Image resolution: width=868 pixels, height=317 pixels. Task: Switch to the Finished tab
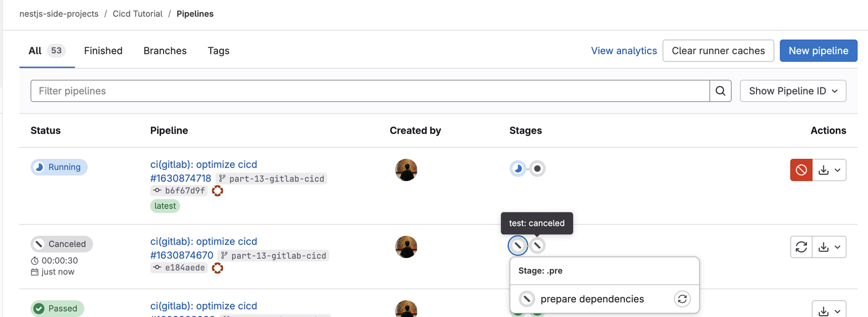(103, 51)
